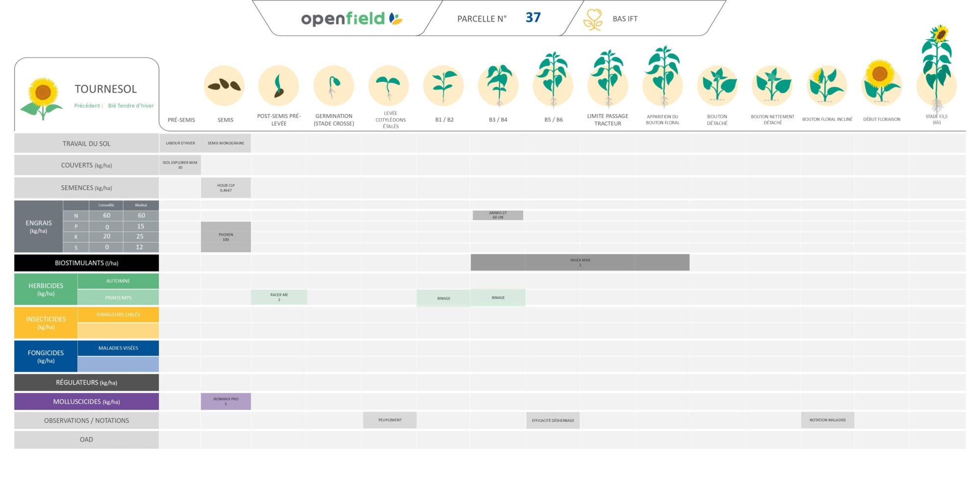
Task: Click the B1 / B2 seedling icon
Action: tap(443, 86)
